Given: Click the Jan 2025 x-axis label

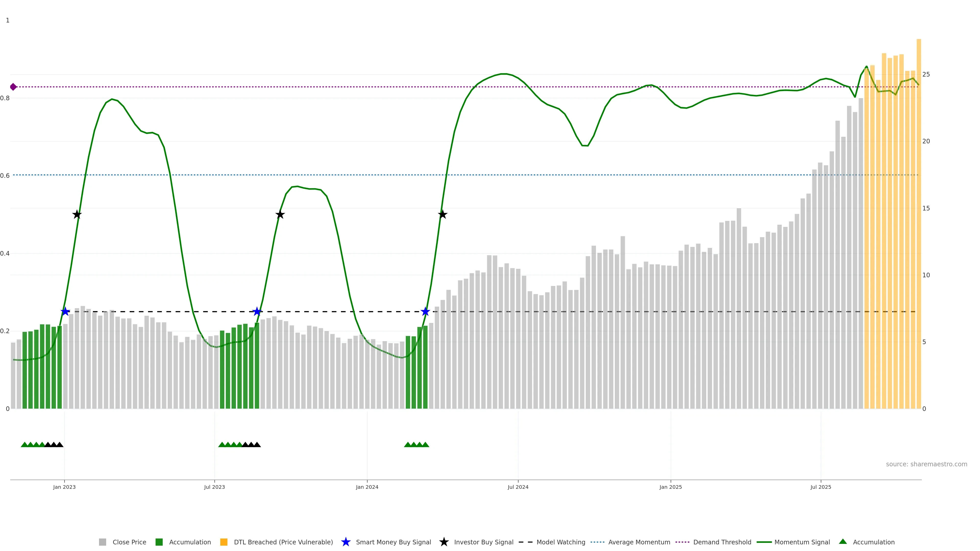Looking at the screenshot, I should (671, 487).
